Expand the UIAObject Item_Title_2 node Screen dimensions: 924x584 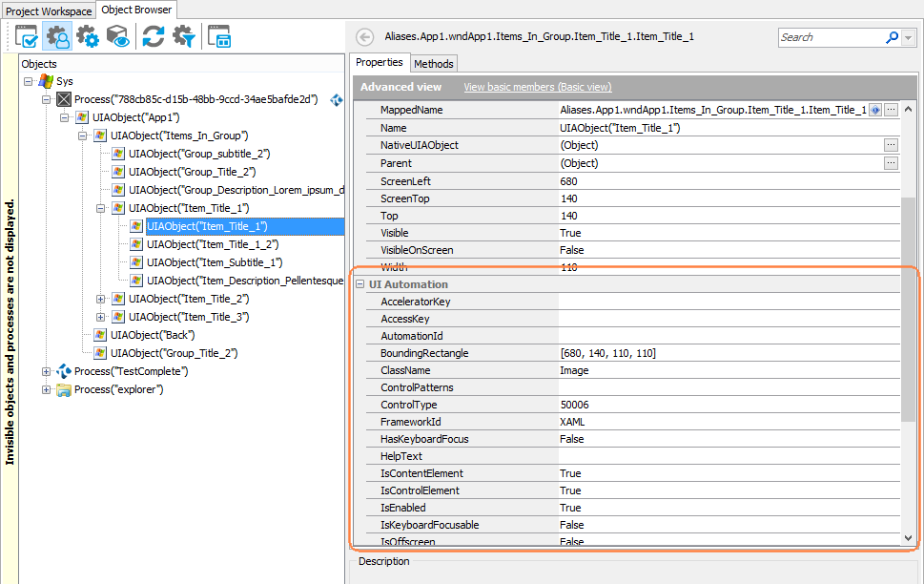point(100,299)
